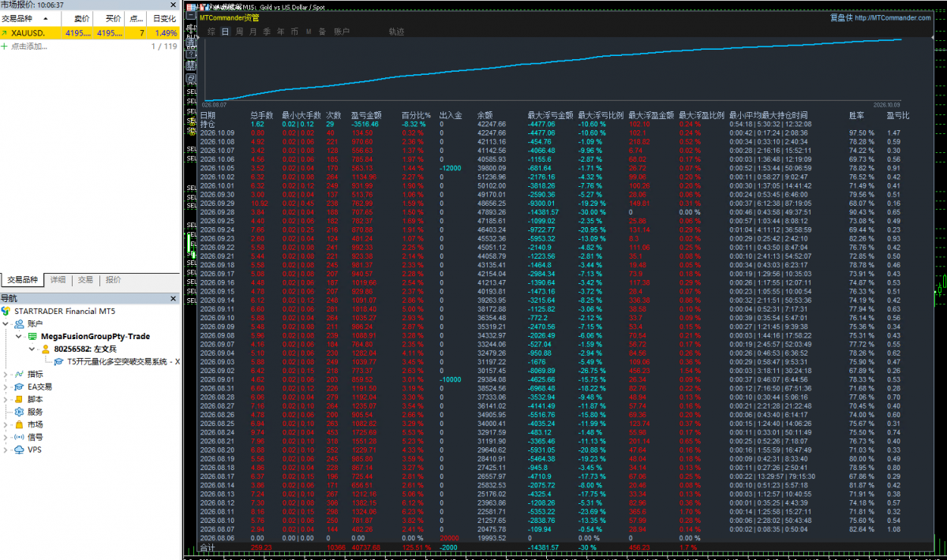Close the 市场报价 market watch panel
Image resolution: width=947 pixels, height=560 pixels.
tap(174, 5)
